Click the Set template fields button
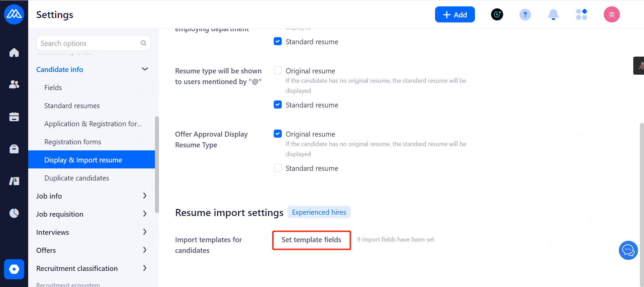644x287 pixels. [x=311, y=240]
